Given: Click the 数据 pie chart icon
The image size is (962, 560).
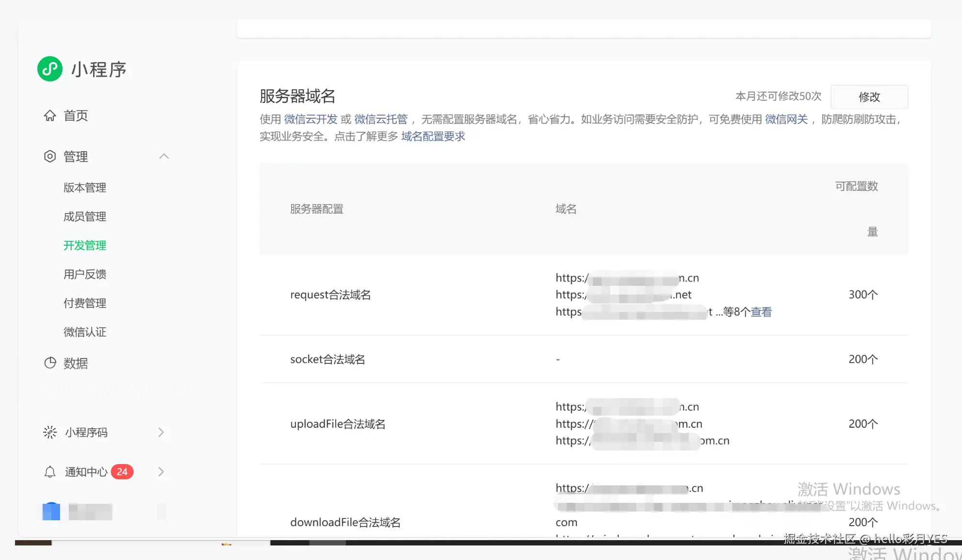Looking at the screenshot, I should click(50, 363).
